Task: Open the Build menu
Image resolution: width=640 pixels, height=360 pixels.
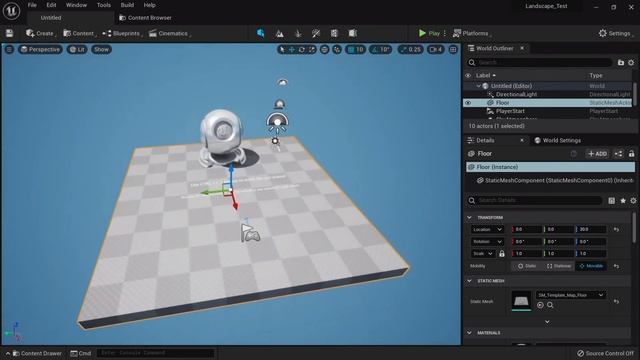Action: 127,5
